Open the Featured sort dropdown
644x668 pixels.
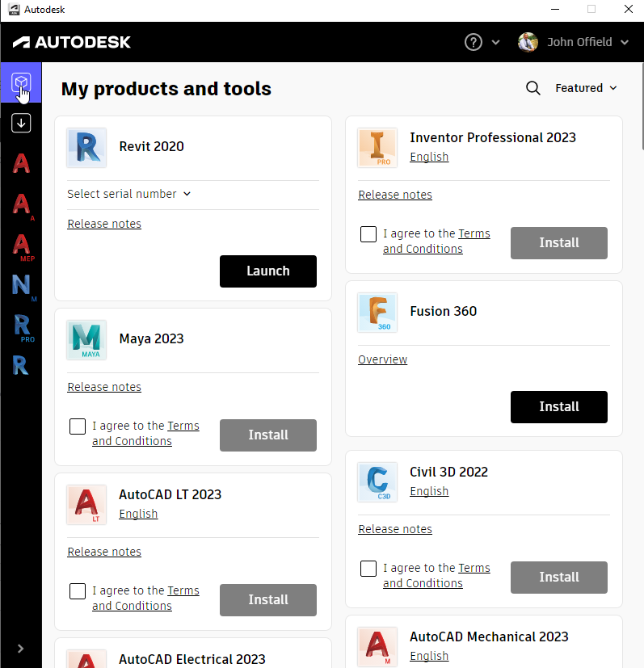click(586, 88)
